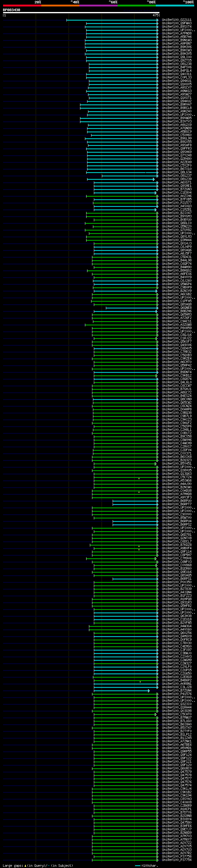Select UniRef100_C2H8L1 label
This screenshot has width=197, height=868.
176,430
